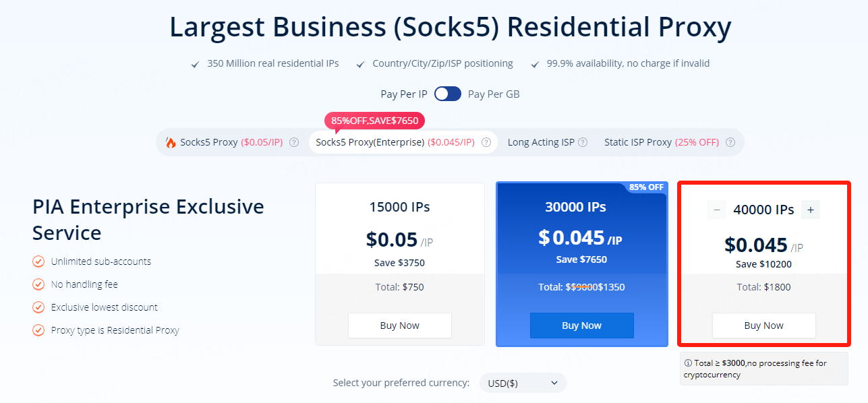Click checkmark icon beside Unlimited sub-accounts

(38, 261)
